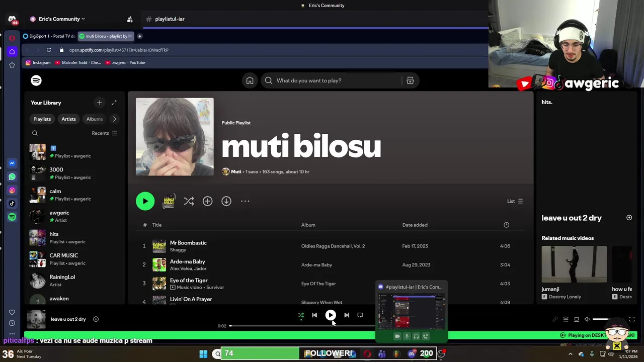This screenshot has width=644, height=362.
Task: Open TikTok in Opera sidebar
Action: tap(12, 204)
